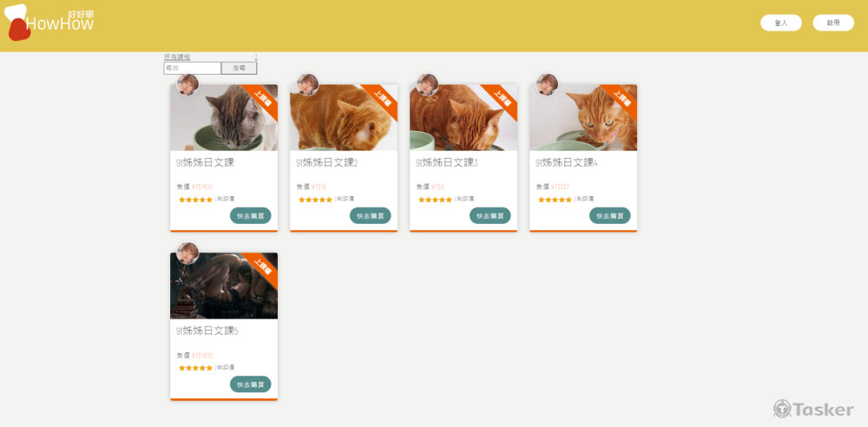Image resolution: width=868 pixels, height=427 pixels.
Task: Buy 91姊姊日文課3 with 快去購買 button
Action: click(490, 215)
